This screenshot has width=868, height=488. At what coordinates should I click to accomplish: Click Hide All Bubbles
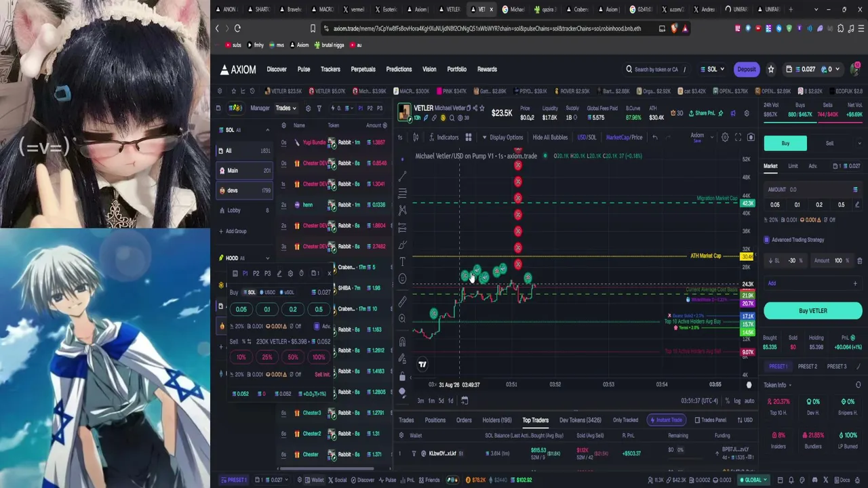550,138
